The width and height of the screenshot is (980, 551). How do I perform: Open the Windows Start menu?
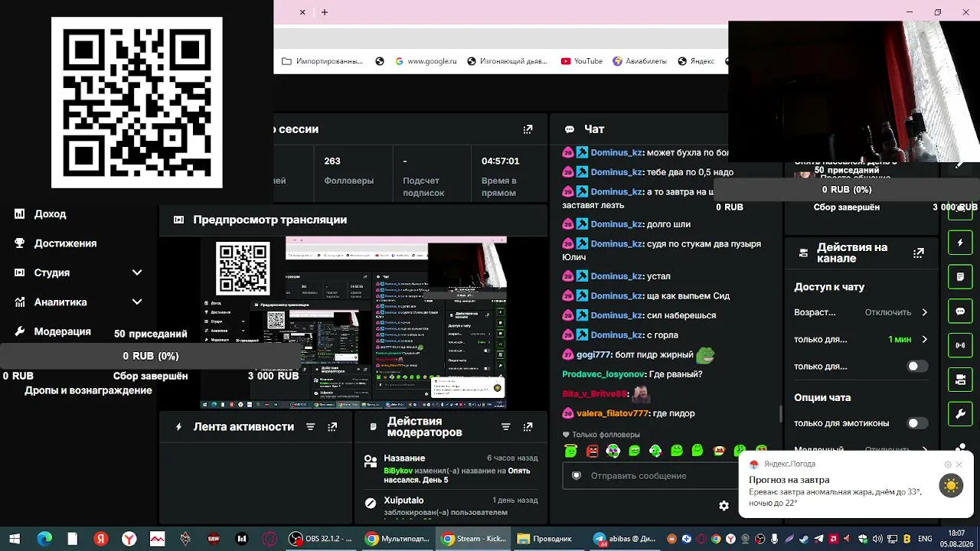point(15,539)
